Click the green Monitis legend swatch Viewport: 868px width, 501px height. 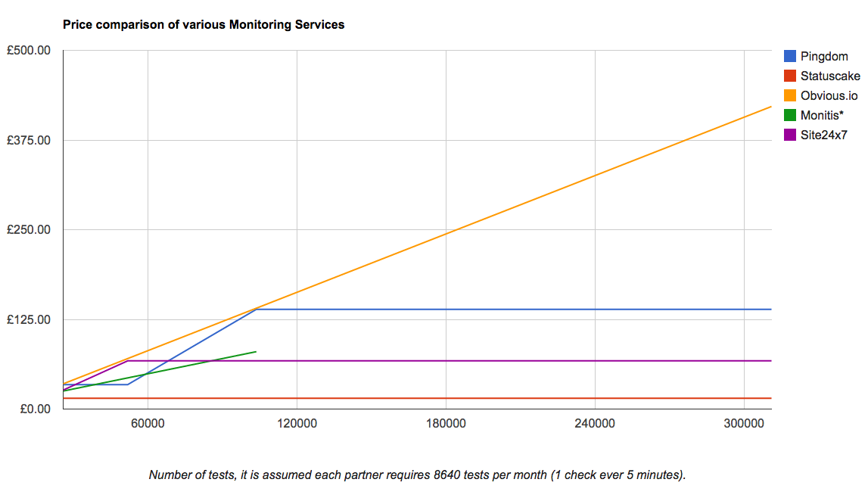[x=790, y=115]
